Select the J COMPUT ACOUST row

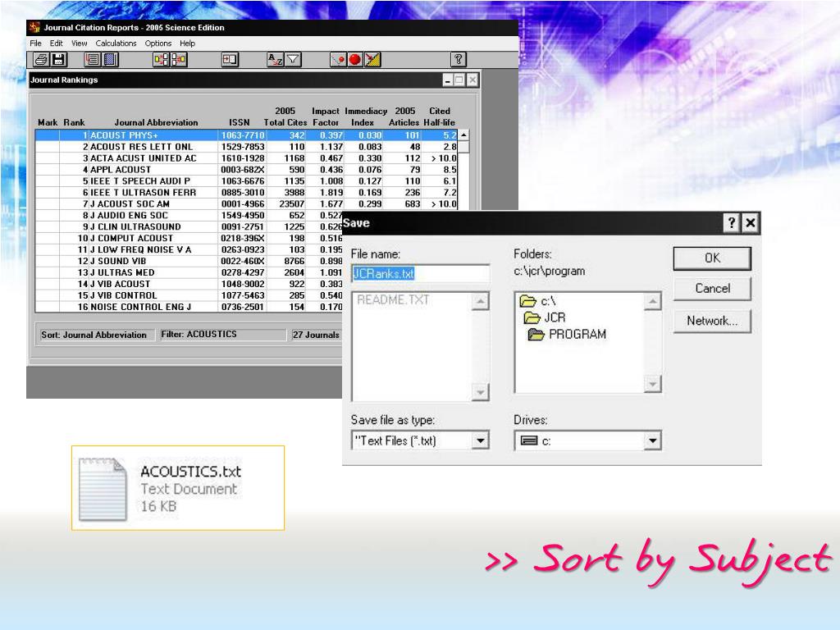(x=189, y=239)
